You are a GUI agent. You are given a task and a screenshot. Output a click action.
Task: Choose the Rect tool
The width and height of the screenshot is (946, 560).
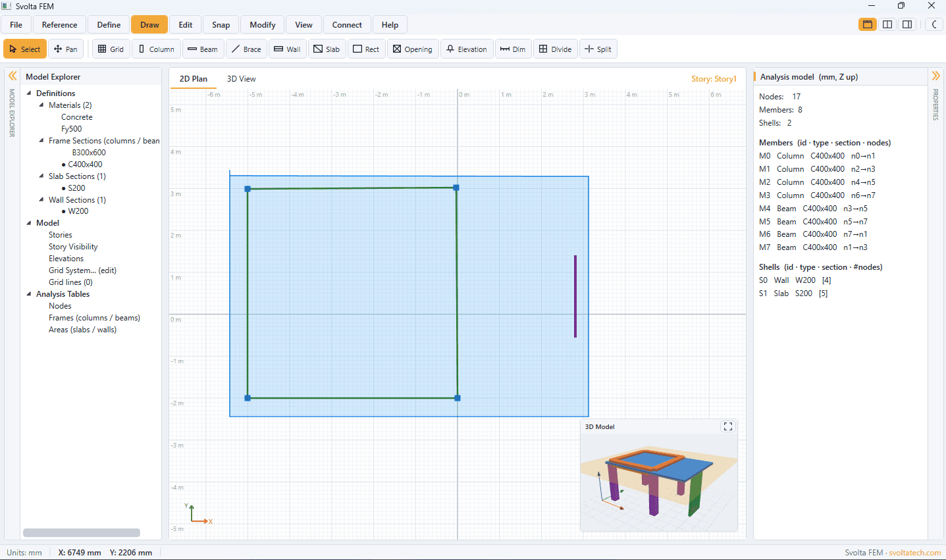click(366, 49)
